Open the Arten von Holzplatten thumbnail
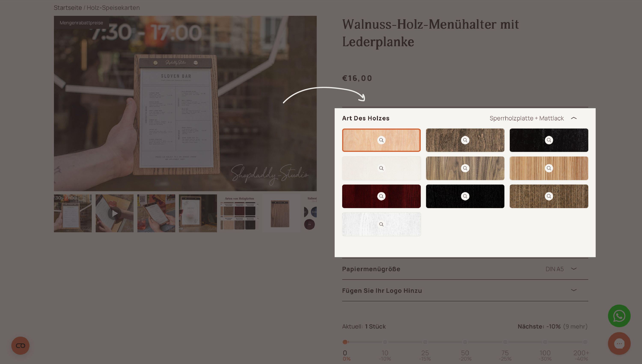The height and width of the screenshot is (364, 642). coord(239,213)
